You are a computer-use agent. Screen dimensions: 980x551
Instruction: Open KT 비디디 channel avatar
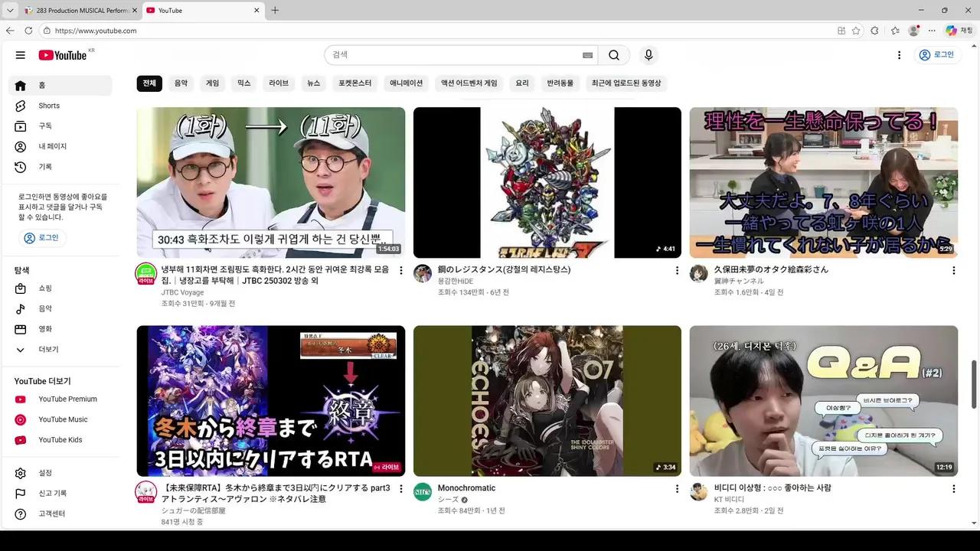698,491
